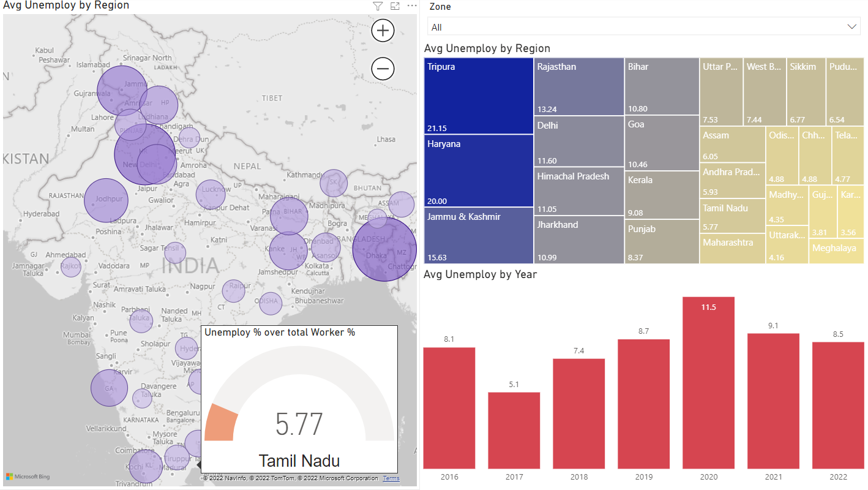
Task: Select Kerala in the treemap
Action: (x=661, y=195)
